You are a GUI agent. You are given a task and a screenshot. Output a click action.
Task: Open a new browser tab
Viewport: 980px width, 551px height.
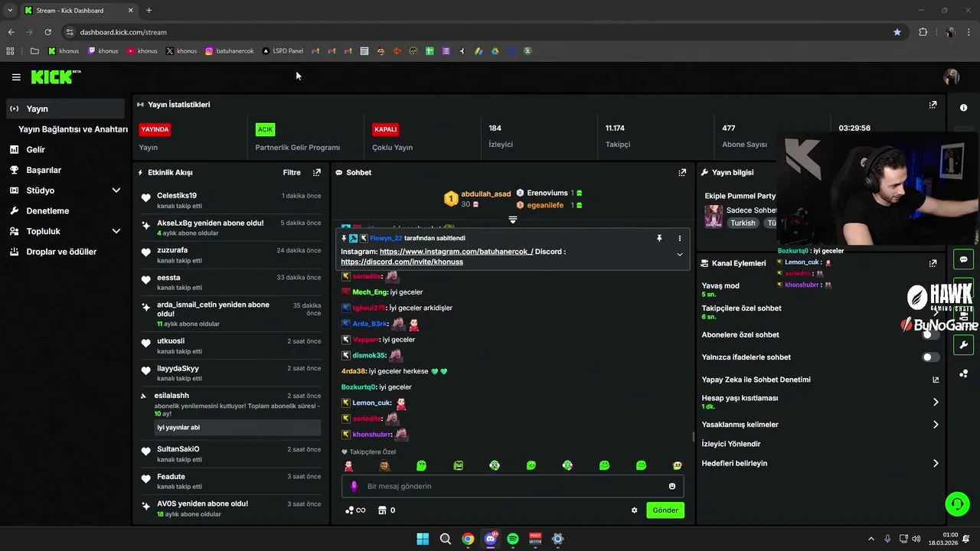coord(149,10)
